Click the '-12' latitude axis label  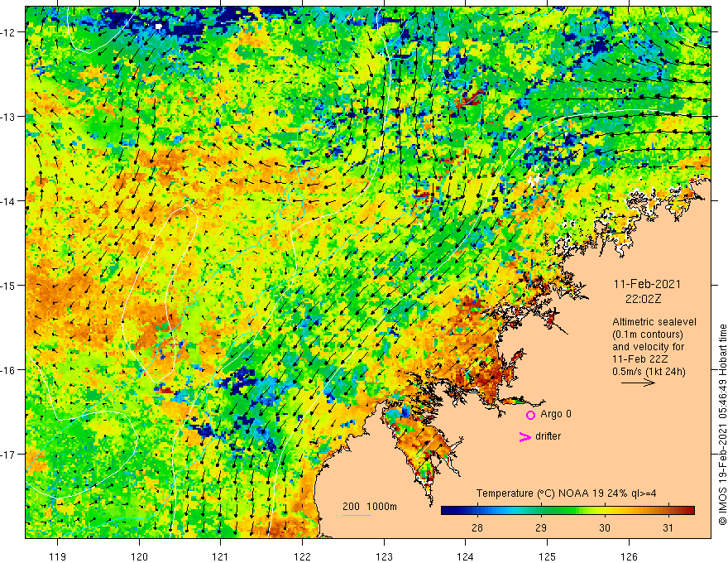pyautogui.click(x=10, y=32)
